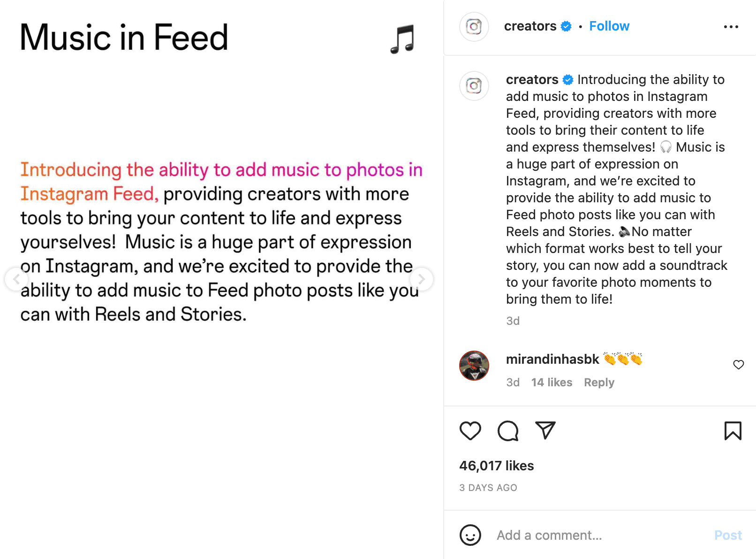Open the creators username in the caption
This screenshot has width=756, height=559.
click(x=532, y=79)
